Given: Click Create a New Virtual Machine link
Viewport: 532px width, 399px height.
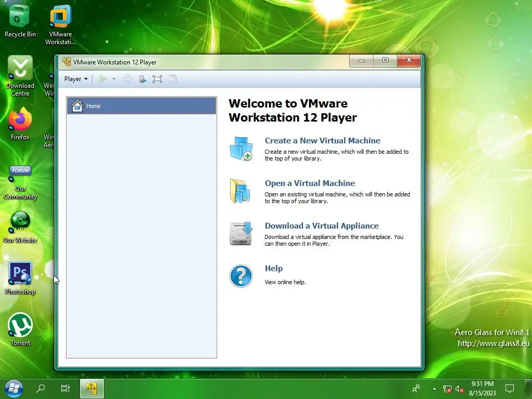Looking at the screenshot, I should tap(322, 140).
